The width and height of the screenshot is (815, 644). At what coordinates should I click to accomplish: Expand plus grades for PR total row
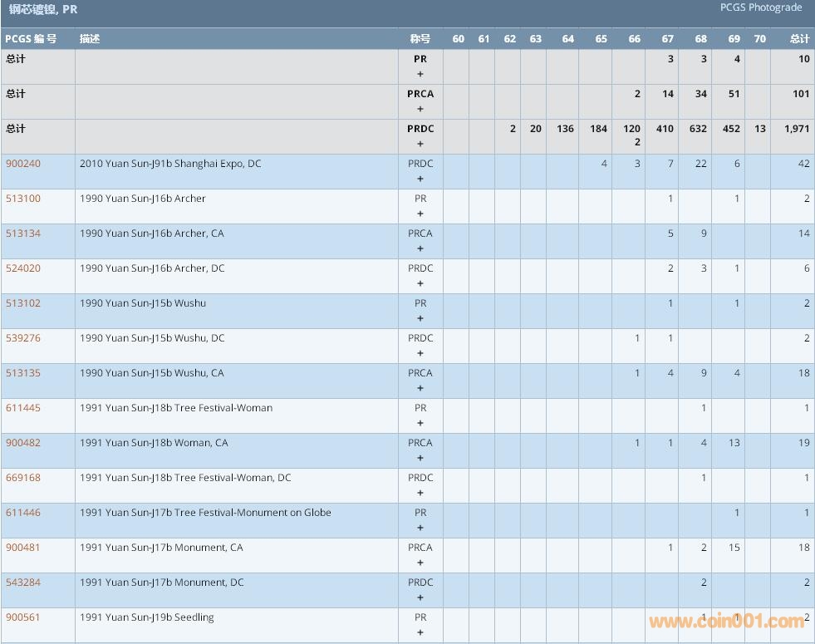pos(420,74)
